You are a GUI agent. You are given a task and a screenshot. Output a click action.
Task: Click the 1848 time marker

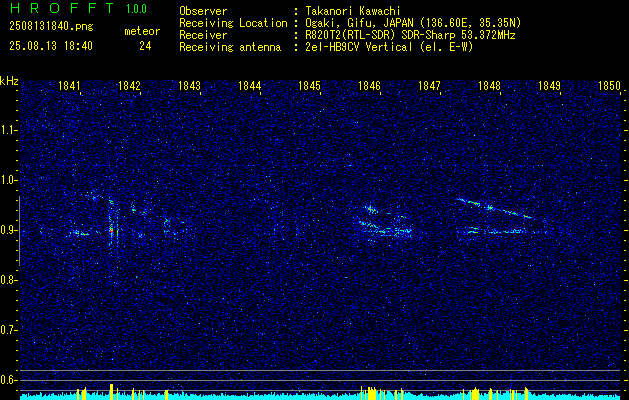(489, 86)
